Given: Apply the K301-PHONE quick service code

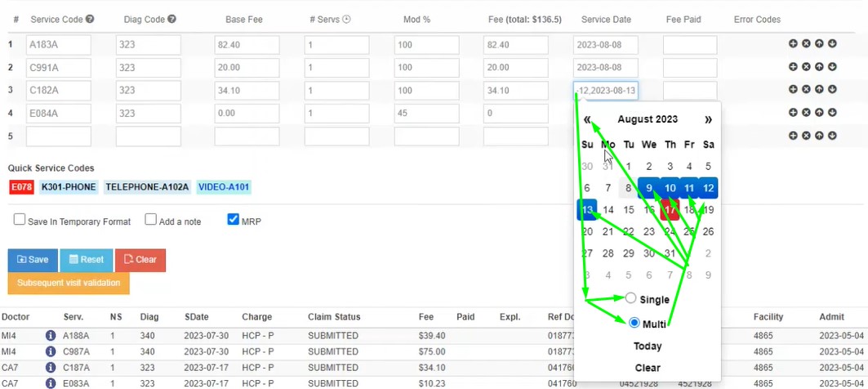Looking at the screenshot, I should pos(69,187).
